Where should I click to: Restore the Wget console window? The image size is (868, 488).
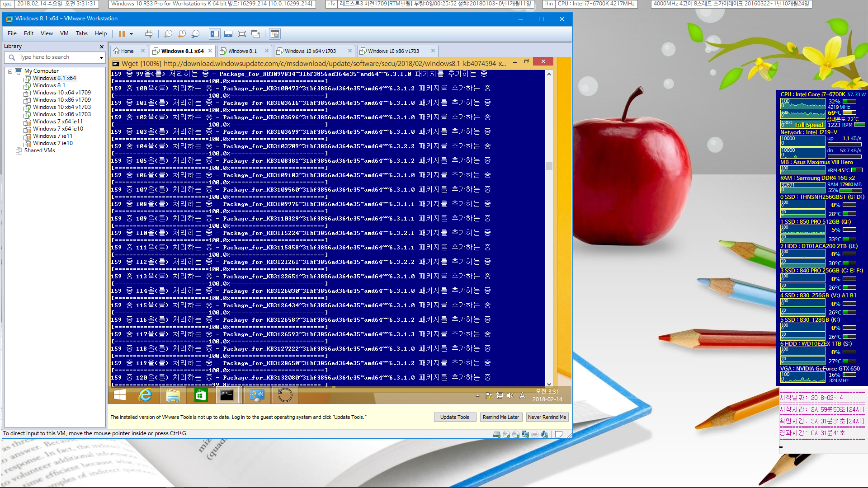pyautogui.click(x=527, y=62)
